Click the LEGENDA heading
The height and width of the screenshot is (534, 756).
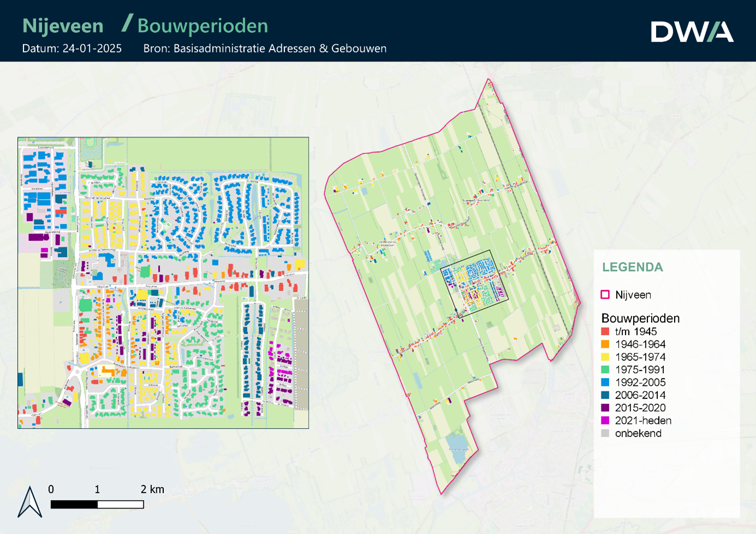click(632, 267)
